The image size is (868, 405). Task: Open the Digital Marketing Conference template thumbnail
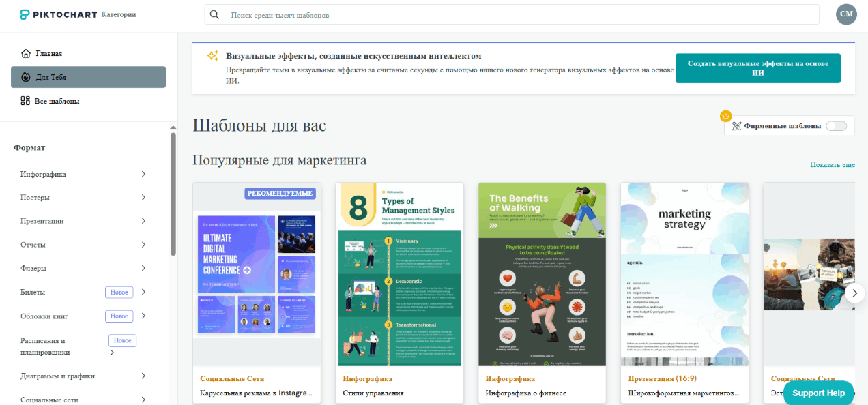pyautogui.click(x=257, y=274)
